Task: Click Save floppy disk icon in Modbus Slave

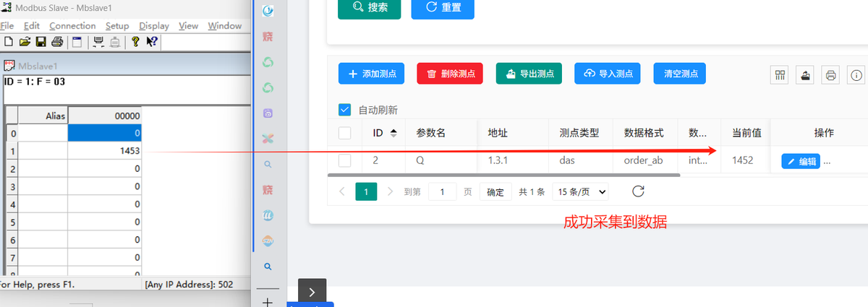Action: (x=41, y=42)
